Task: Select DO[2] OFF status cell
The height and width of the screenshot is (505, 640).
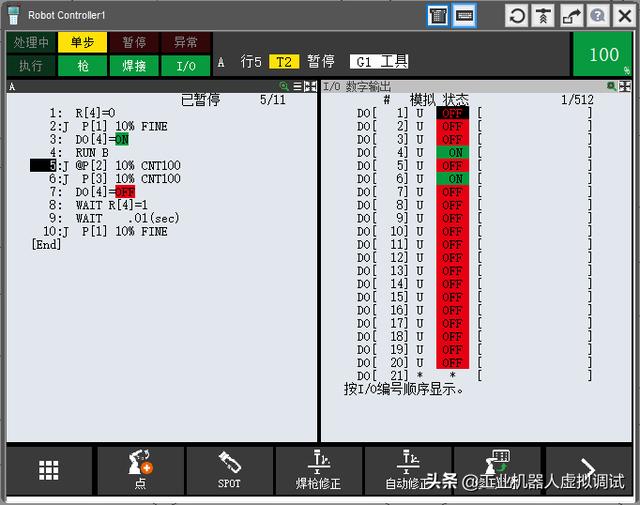Action: pos(452,126)
